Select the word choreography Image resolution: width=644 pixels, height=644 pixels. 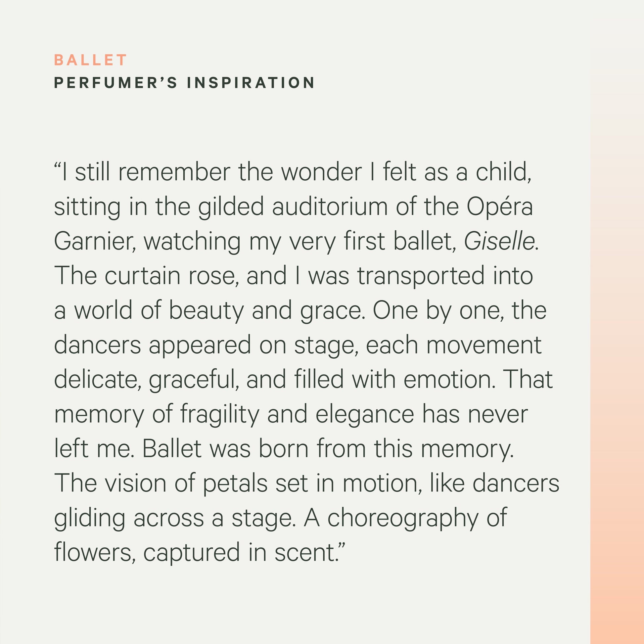click(x=403, y=519)
